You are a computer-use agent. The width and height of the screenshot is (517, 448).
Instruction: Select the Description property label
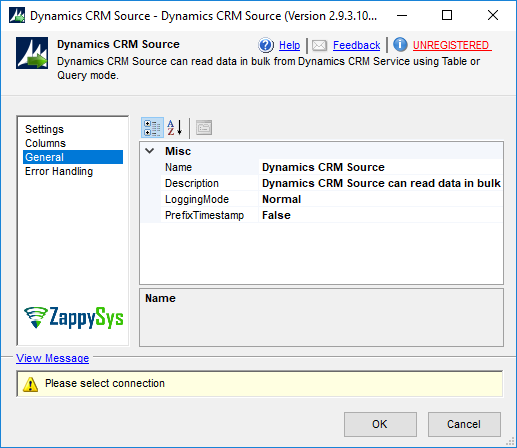pyautogui.click(x=192, y=183)
